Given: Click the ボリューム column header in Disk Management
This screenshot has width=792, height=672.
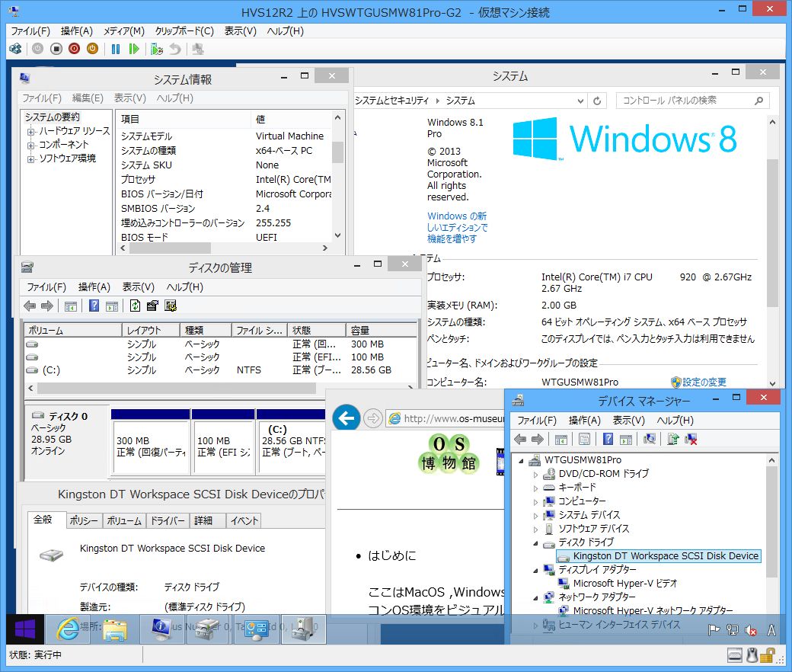Looking at the screenshot, I should click(73, 330).
